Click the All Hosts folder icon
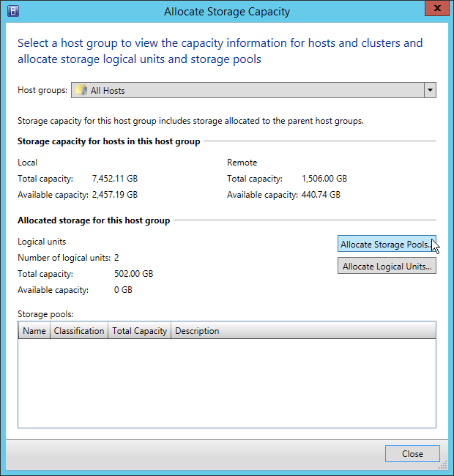Viewport: 454px width, 476px height. (x=81, y=91)
